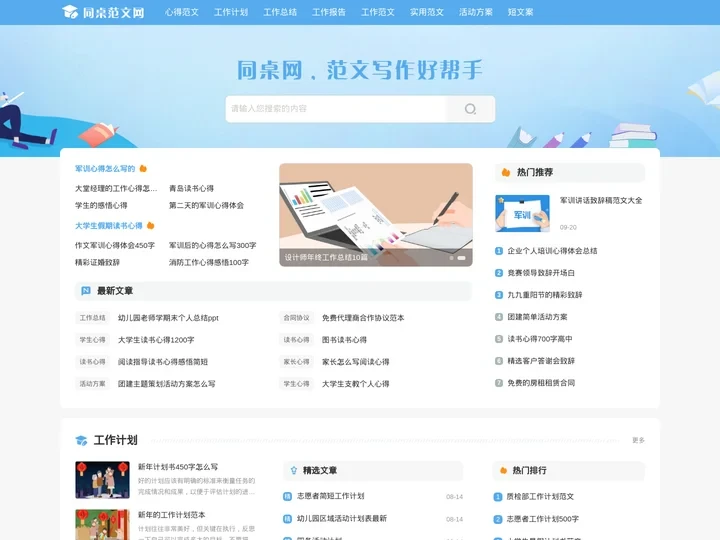Open the 工作计划 nav item
Image resolution: width=720 pixels, height=540 pixels.
231,12
